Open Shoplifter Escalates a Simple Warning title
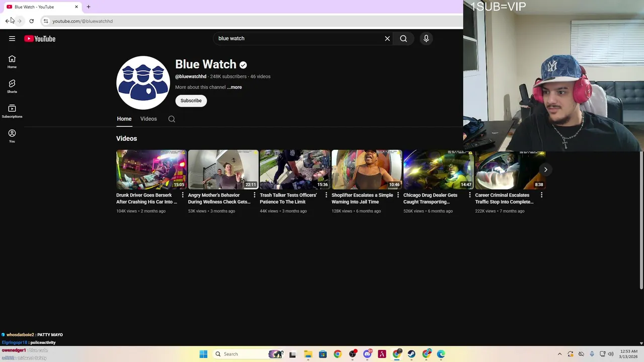Viewport: 644px width, 362px height. [x=362, y=199]
